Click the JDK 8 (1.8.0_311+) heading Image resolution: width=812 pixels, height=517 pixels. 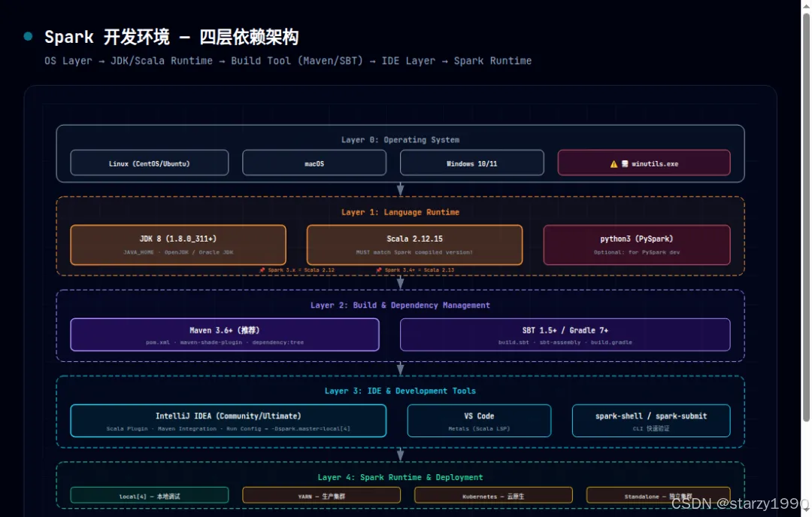point(178,239)
